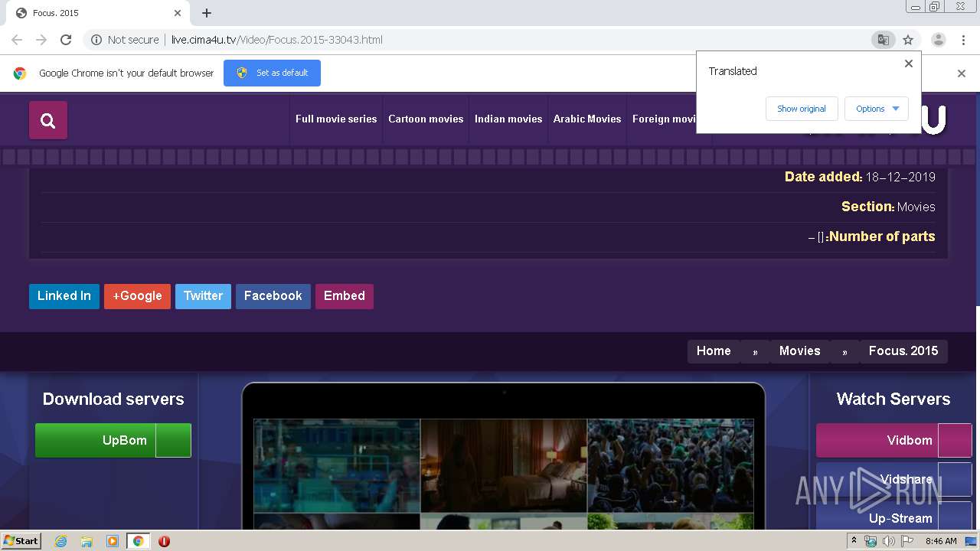Share via Twitter button
This screenshot has width=980, height=551.
point(203,296)
